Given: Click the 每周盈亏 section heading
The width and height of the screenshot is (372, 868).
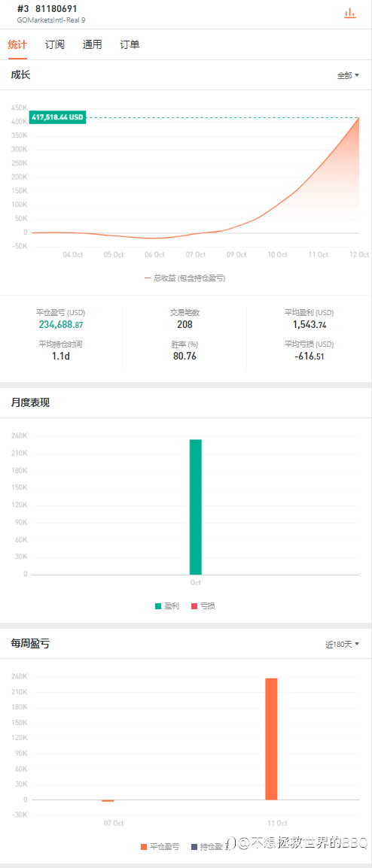Looking at the screenshot, I should point(30,643).
